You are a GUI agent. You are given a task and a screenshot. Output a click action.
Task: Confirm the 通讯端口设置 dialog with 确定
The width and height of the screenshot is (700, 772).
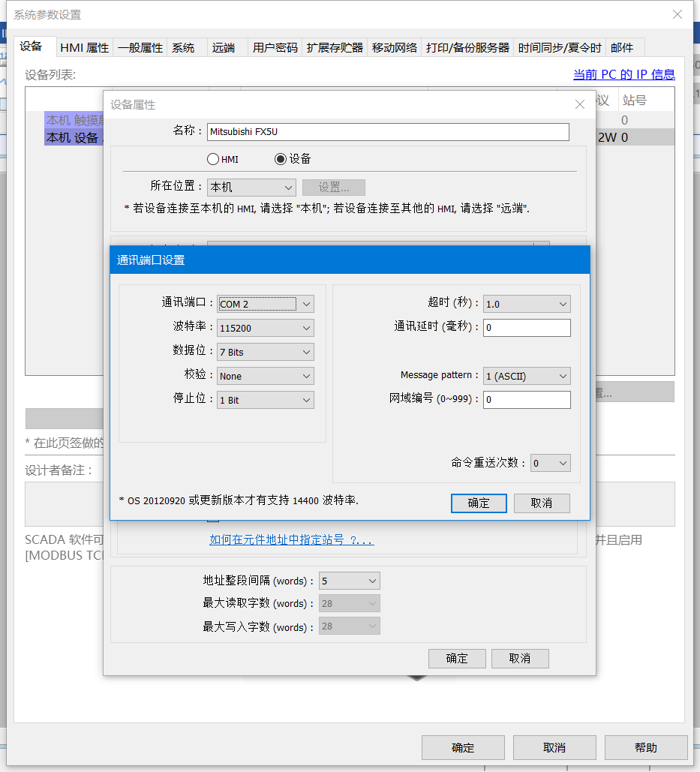tap(479, 503)
